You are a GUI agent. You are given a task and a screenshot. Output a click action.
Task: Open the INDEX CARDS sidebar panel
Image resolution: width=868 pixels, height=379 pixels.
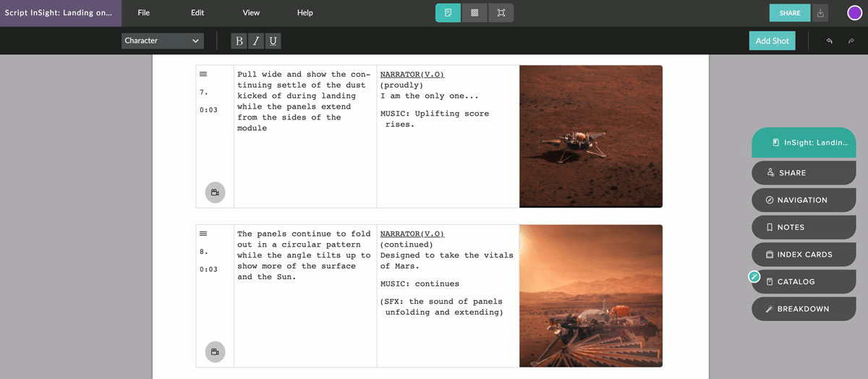[x=804, y=255]
